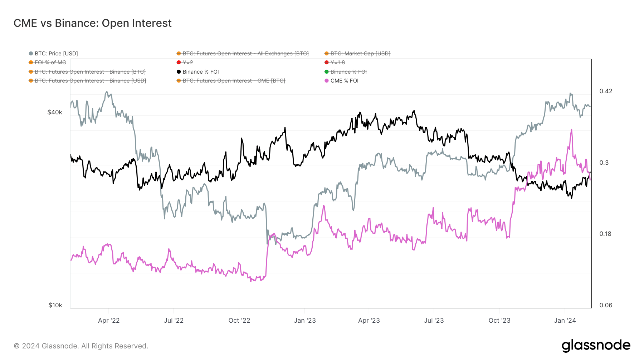Image resolution: width=644 pixels, height=362 pixels.
Task: Click the pink CME % FOI dot
Action: coord(327,81)
